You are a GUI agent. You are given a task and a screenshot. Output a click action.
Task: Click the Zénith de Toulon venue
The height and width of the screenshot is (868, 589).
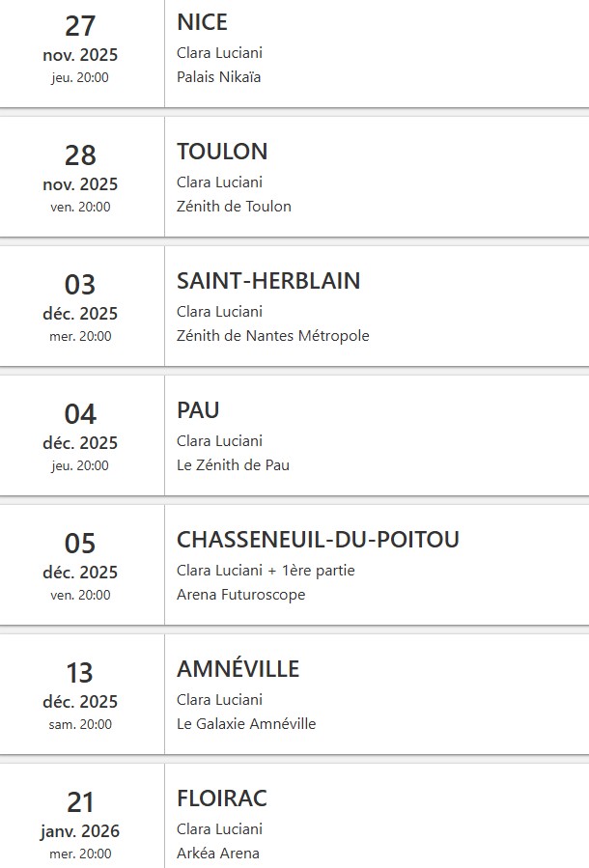click(x=234, y=207)
